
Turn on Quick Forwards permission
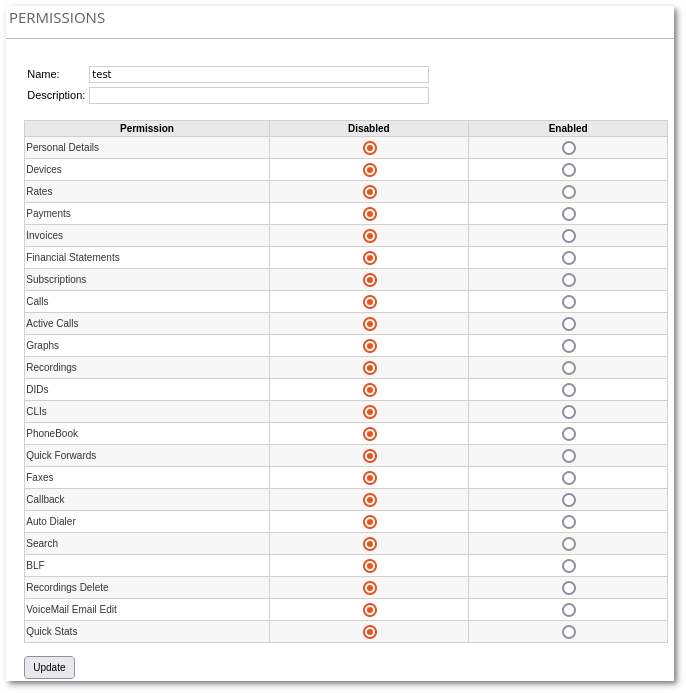569,456
